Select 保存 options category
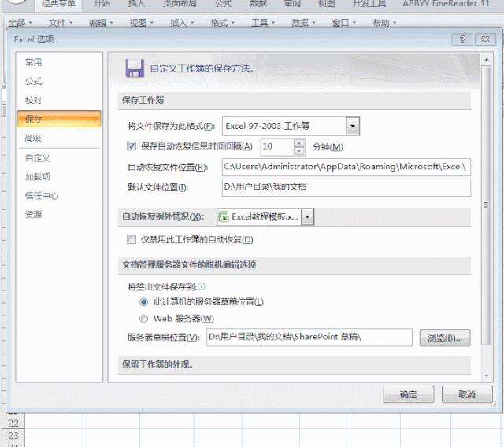504x447 pixels. (x=59, y=119)
